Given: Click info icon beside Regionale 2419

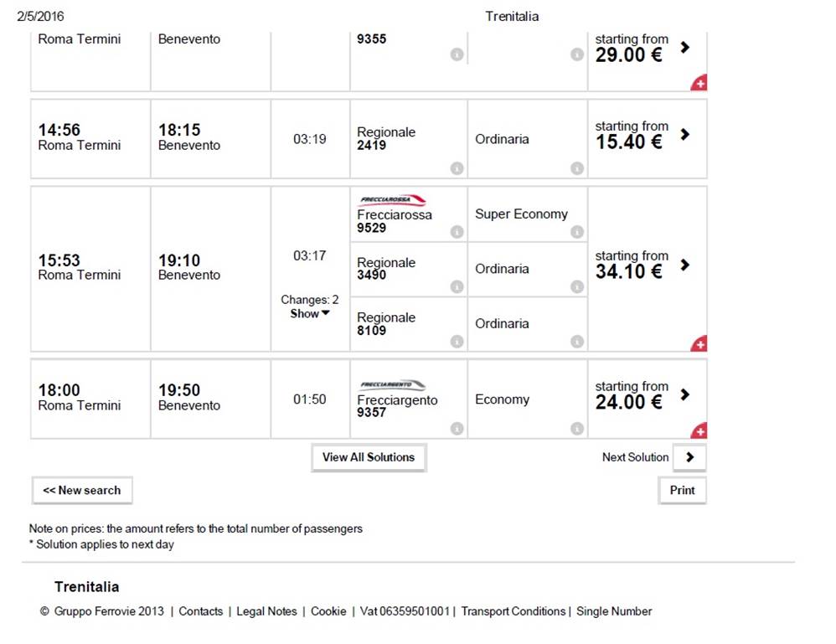Looking at the screenshot, I should click(457, 168).
